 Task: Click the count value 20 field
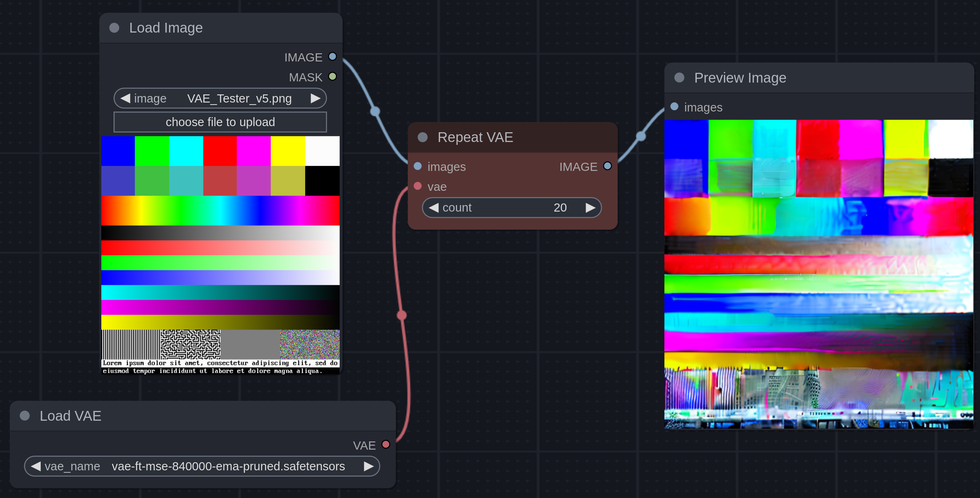[512, 208]
